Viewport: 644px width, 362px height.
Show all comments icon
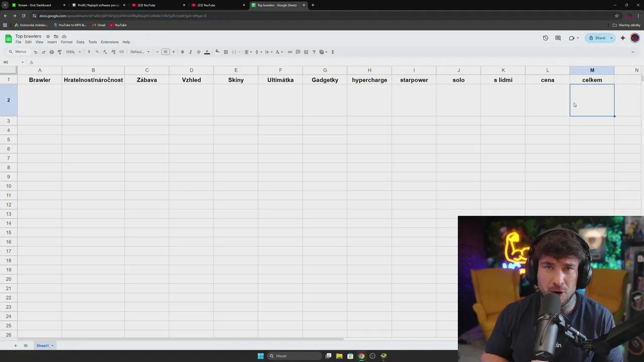point(558,38)
